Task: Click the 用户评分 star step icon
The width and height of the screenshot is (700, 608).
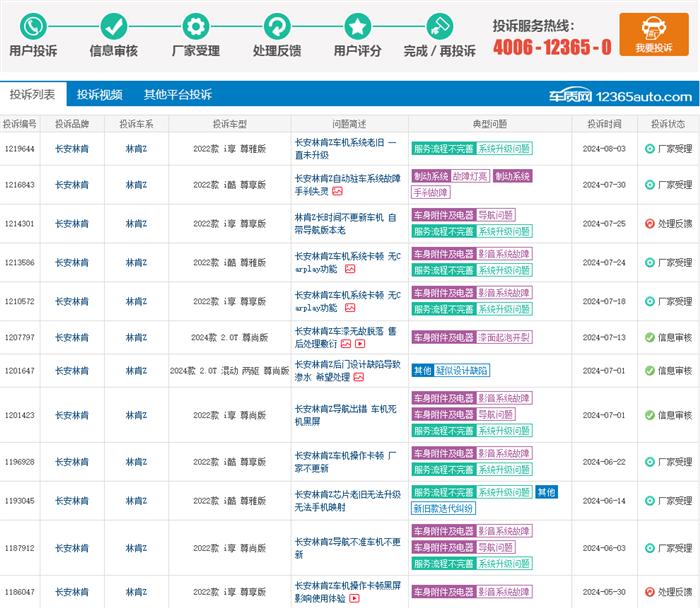Action: point(358,26)
